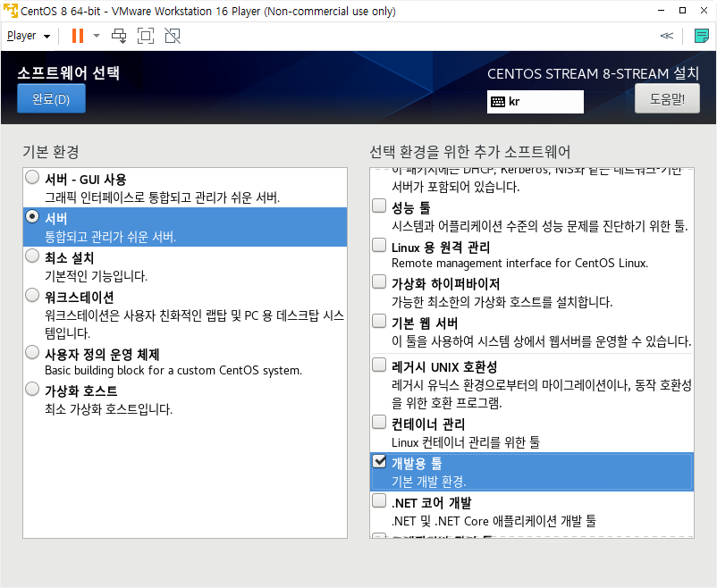
Task: Check the 레거시 UNIX 호환성 checkbox
Action: (x=379, y=365)
